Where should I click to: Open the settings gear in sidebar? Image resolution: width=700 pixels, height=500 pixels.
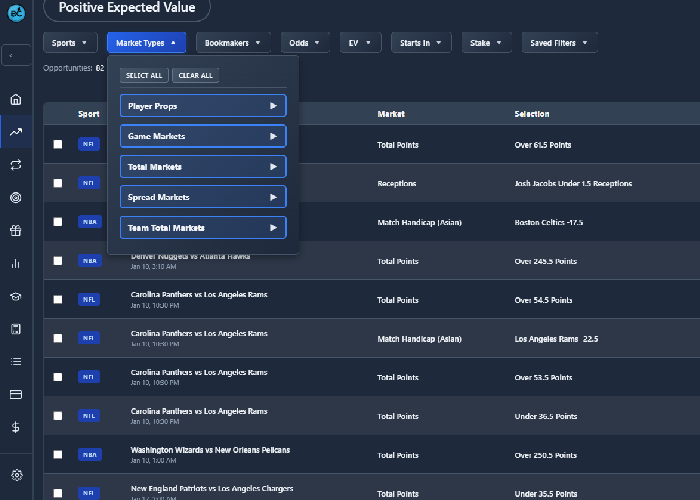[x=17, y=475]
